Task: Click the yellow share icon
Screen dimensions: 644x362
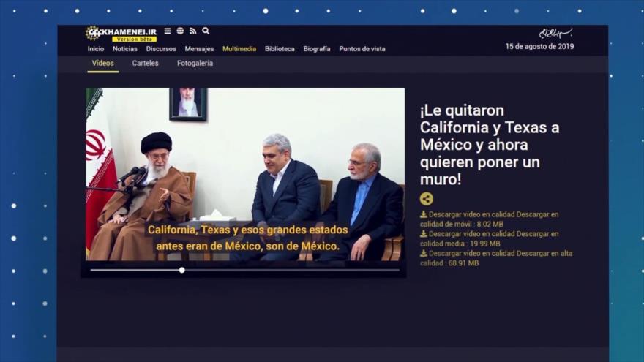Action: coord(427,198)
